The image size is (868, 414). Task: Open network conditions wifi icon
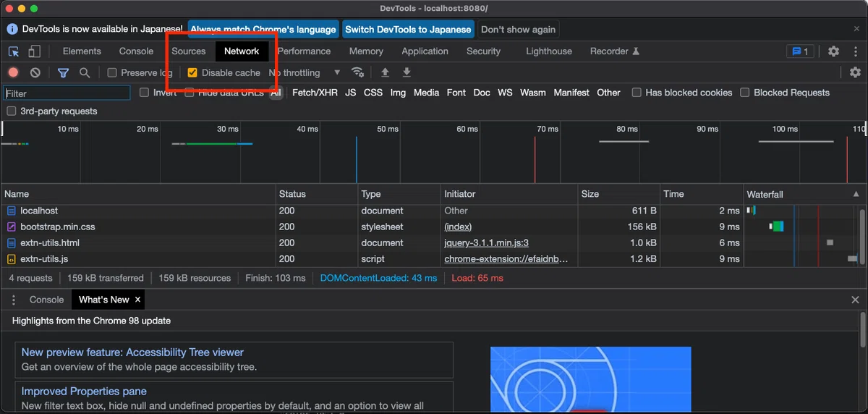pos(357,72)
